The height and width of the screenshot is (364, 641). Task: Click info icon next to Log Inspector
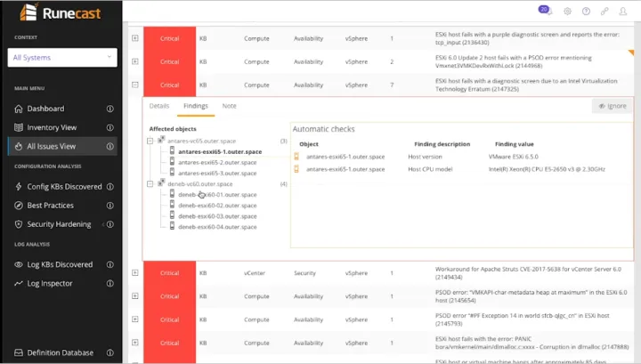[x=110, y=283]
